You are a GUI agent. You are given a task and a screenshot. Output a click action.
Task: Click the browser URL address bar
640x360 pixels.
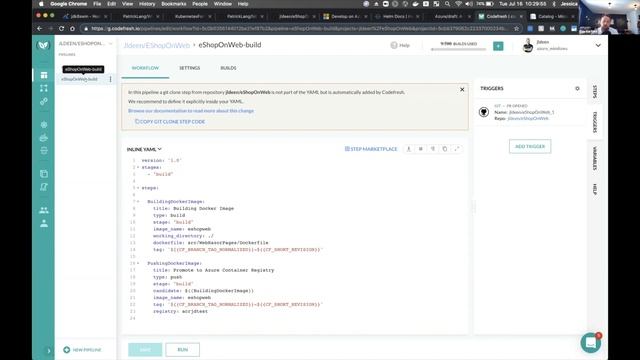[299, 29]
